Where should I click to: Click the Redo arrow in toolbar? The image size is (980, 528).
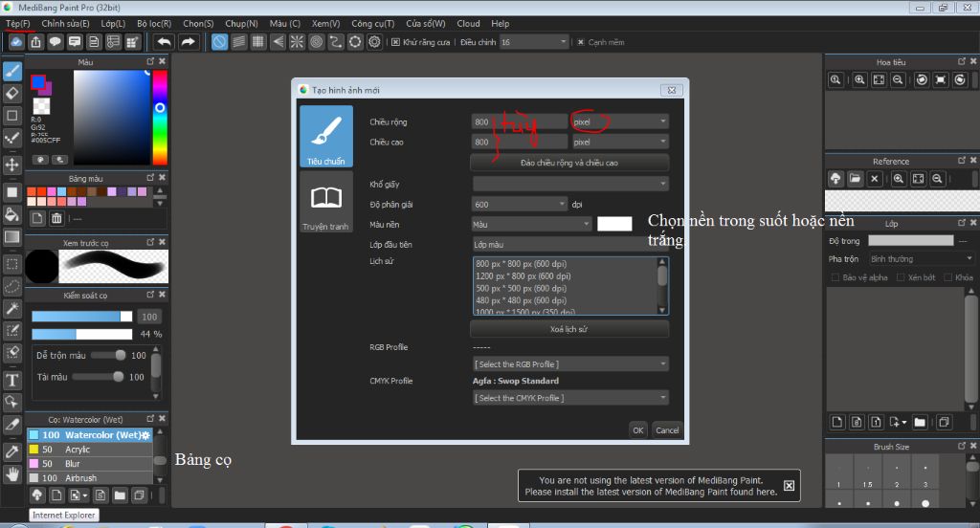click(188, 42)
